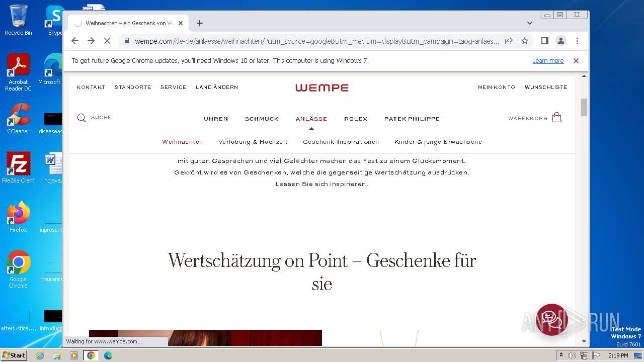Image resolution: width=644 pixels, height=362 pixels.
Task: Open File Explorer from the taskbar
Action: 57,355
